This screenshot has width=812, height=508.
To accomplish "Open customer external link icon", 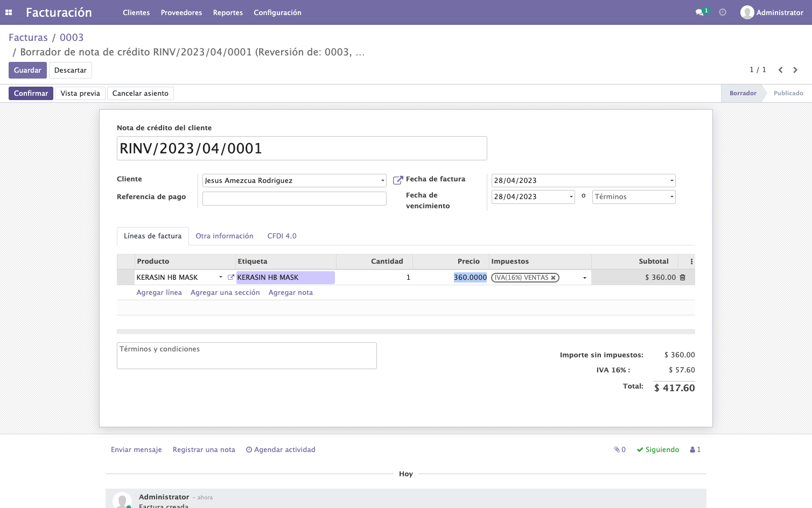I will tap(398, 180).
